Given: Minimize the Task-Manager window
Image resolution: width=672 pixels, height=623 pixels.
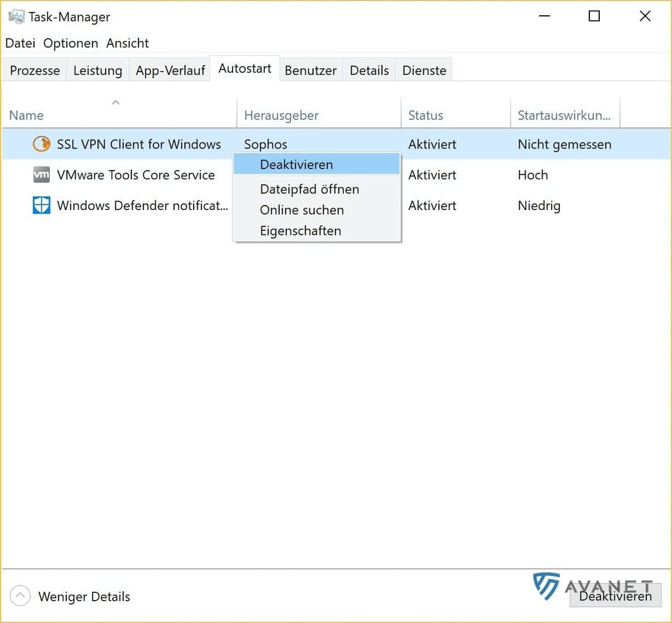Looking at the screenshot, I should coord(544,16).
